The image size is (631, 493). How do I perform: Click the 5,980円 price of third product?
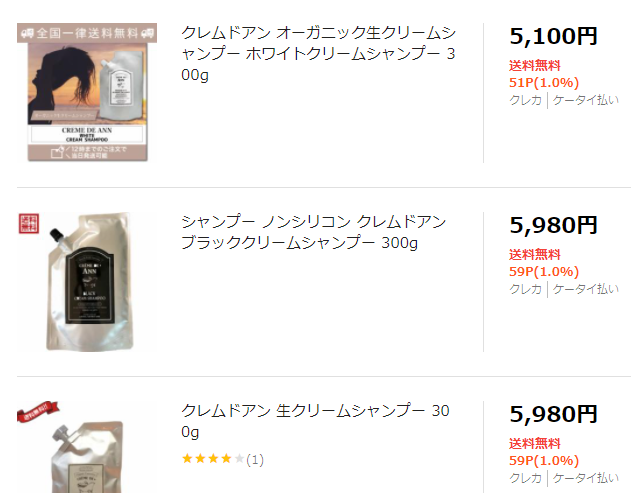553,415
